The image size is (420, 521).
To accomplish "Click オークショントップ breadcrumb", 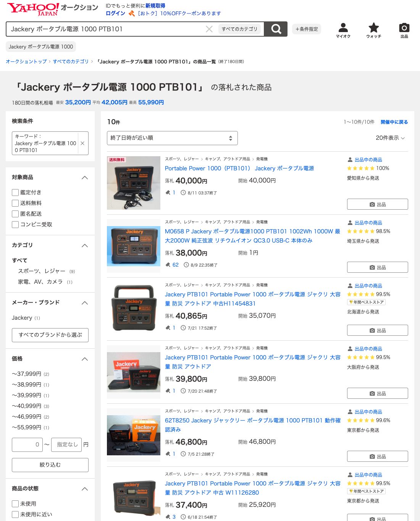I will coord(26,61).
